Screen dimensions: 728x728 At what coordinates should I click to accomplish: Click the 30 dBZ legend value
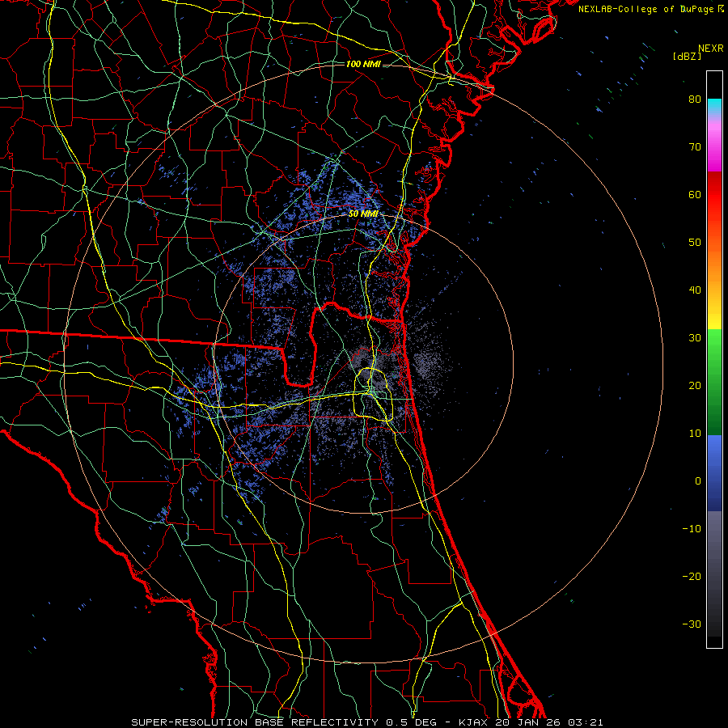point(695,338)
